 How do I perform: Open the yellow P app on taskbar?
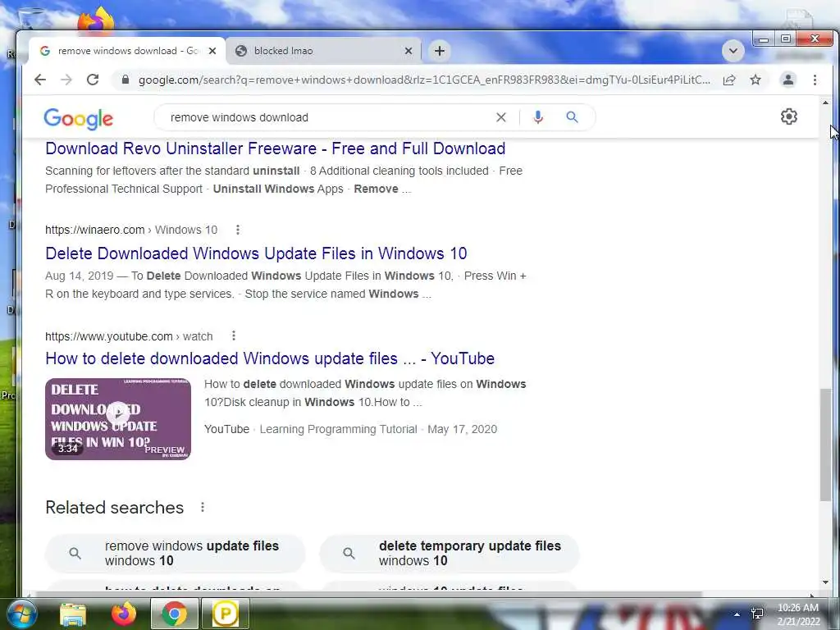click(x=225, y=614)
